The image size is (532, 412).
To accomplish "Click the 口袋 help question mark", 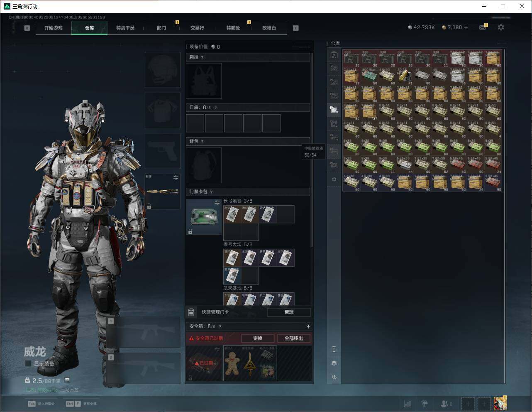I will click(x=215, y=108).
